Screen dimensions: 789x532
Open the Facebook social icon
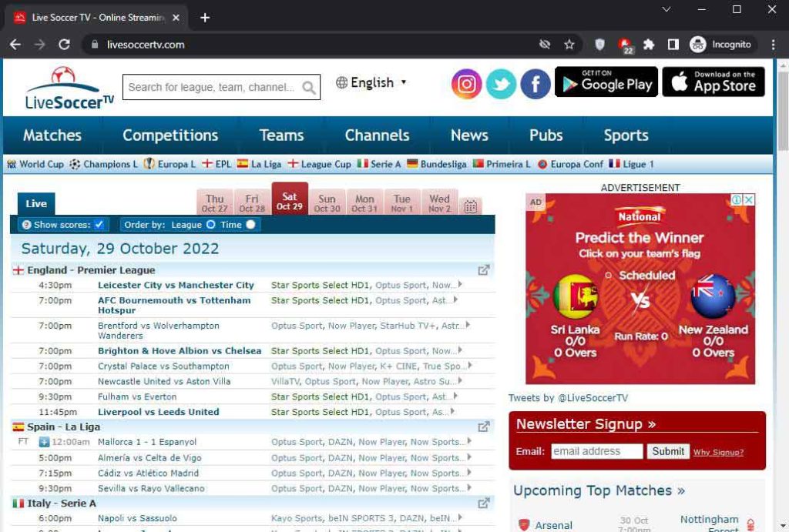click(x=536, y=84)
